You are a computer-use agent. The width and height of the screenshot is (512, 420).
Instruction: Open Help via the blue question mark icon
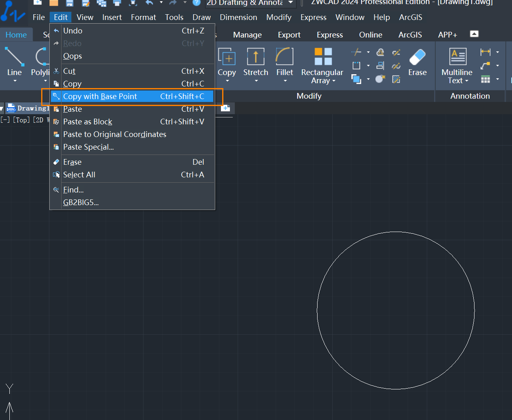pyautogui.click(x=196, y=3)
